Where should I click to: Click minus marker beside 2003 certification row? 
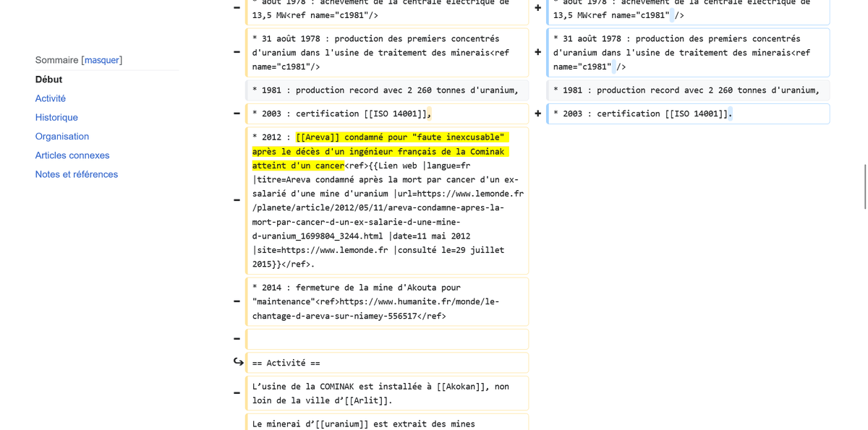pos(237,113)
